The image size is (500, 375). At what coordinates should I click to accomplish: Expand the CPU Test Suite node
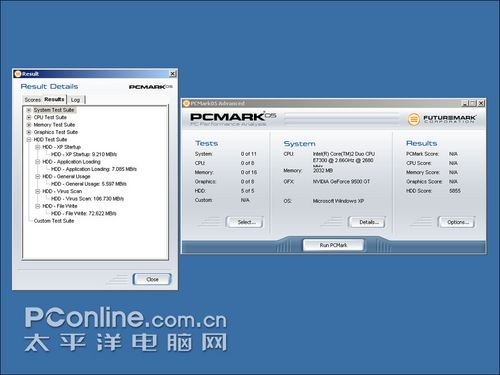click(x=29, y=117)
